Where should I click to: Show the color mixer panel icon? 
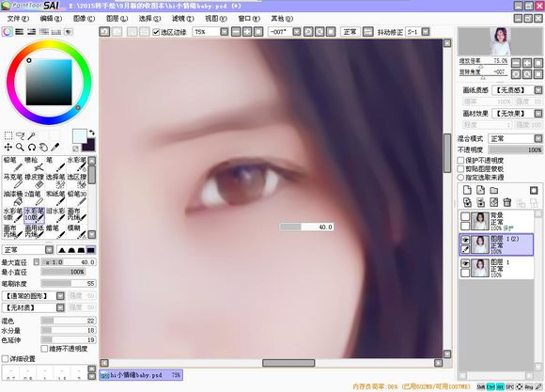click(44, 32)
